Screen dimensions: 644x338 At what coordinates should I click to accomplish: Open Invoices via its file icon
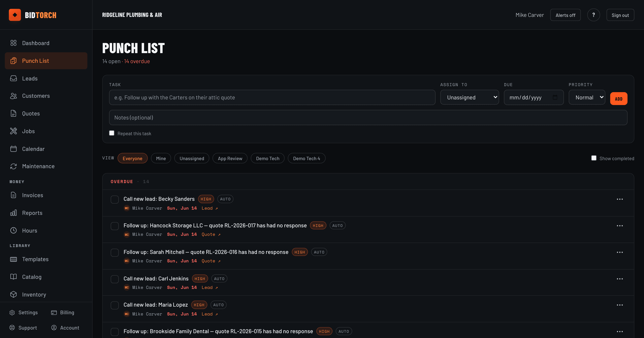pos(13,195)
